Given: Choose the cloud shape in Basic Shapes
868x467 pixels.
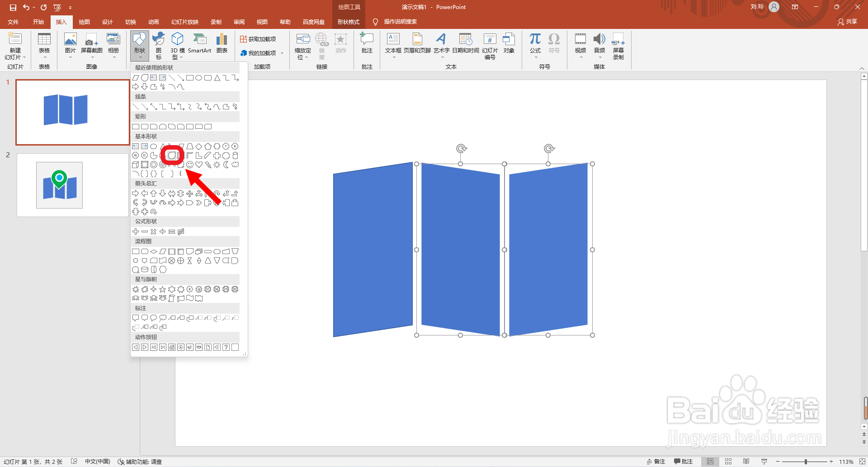Looking at the screenshot, I should tap(235, 165).
